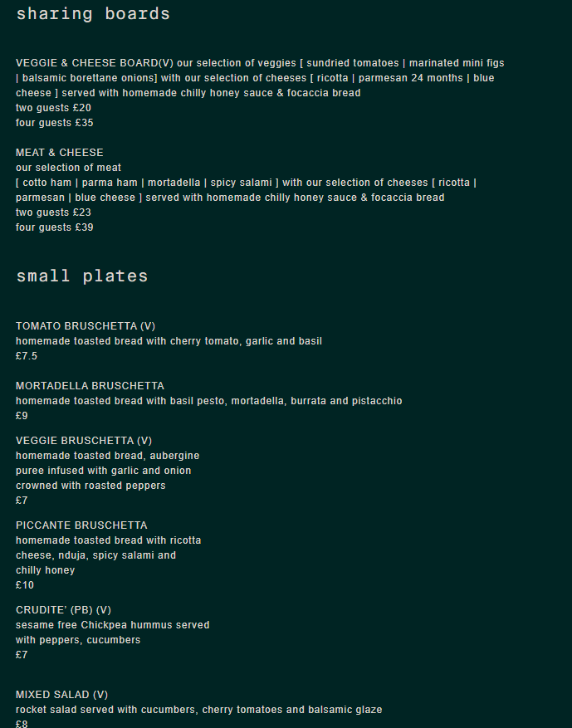The image size is (572, 728).
Task: Click the TOMATO BRUSCHETTA (V) title
Action: [x=86, y=326]
